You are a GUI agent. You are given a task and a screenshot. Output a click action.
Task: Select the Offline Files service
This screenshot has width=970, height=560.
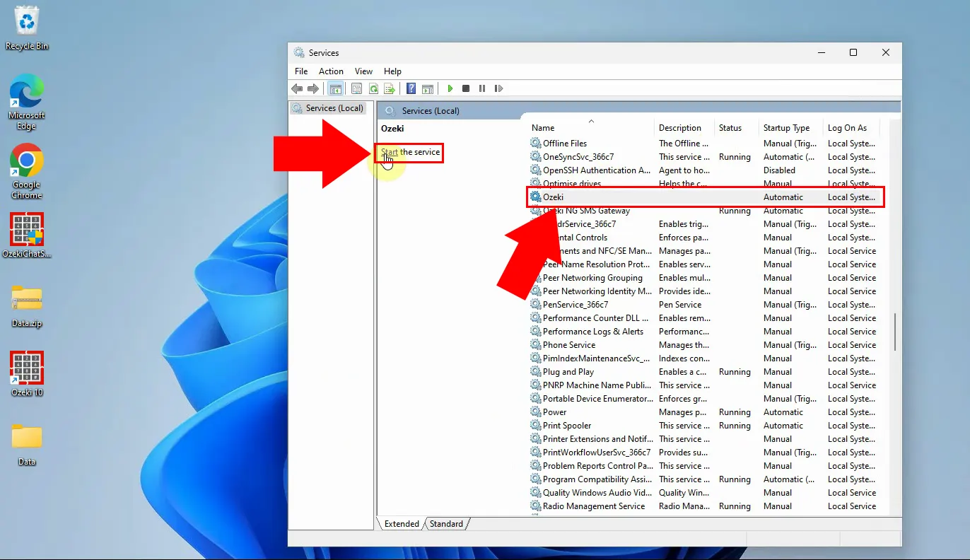coord(565,144)
